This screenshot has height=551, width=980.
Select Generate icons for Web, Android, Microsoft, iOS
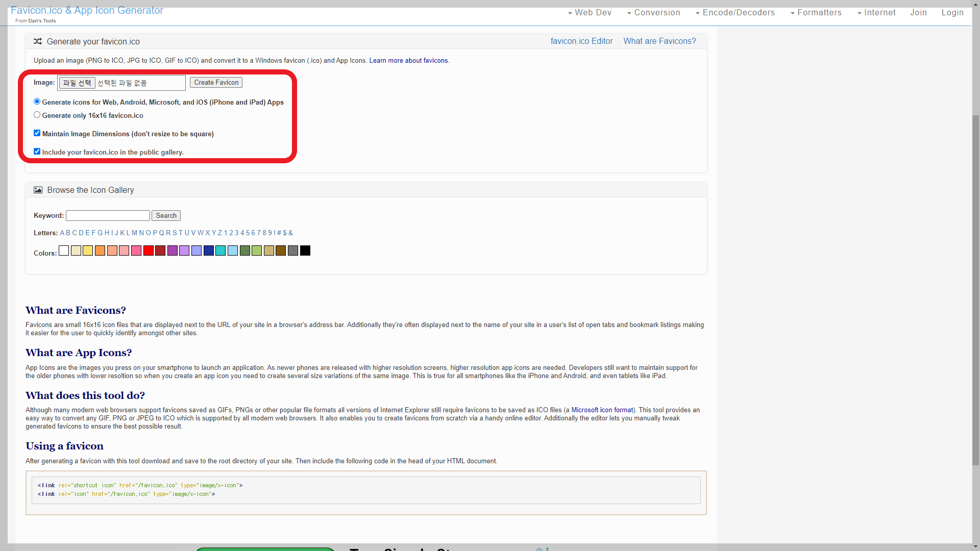pos(37,102)
